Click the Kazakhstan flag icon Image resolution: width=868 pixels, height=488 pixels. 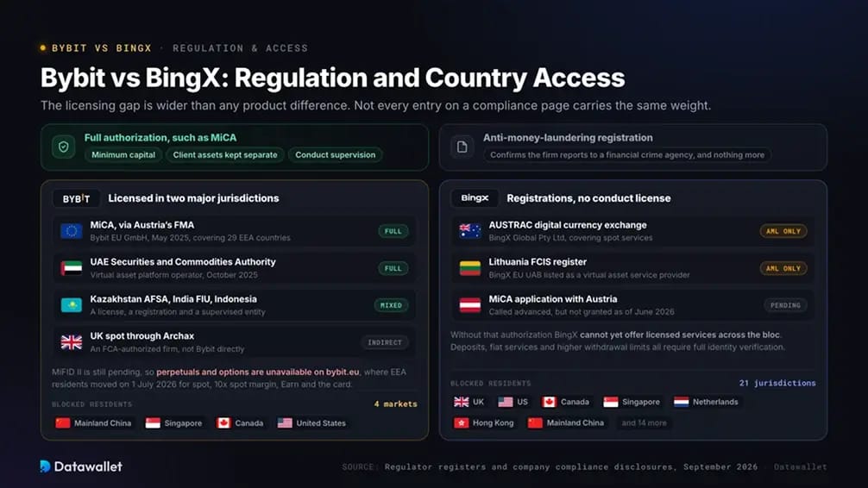tap(72, 305)
